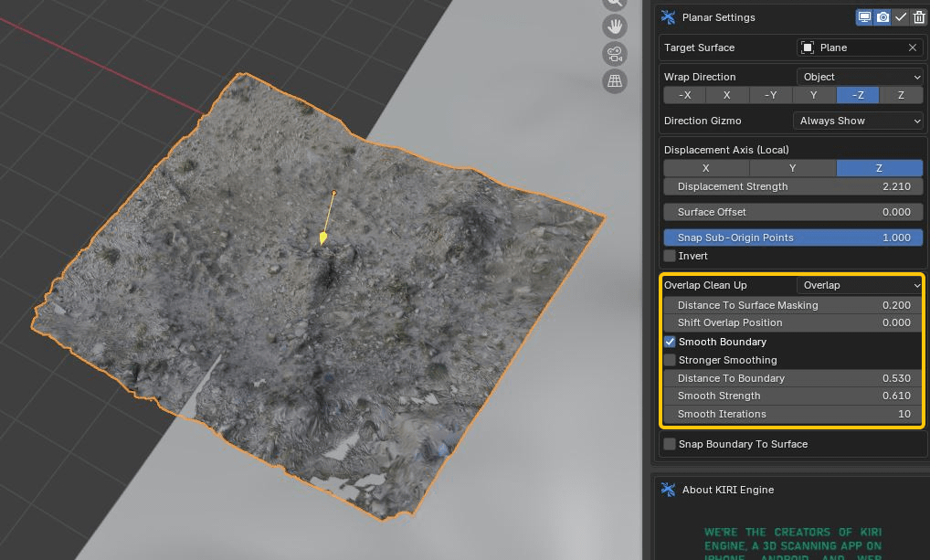Toggle show modifier in viewport icon

[863, 17]
